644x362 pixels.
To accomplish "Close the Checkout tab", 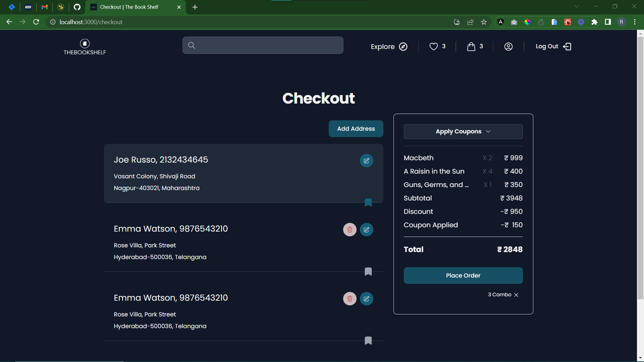I will (179, 7).
